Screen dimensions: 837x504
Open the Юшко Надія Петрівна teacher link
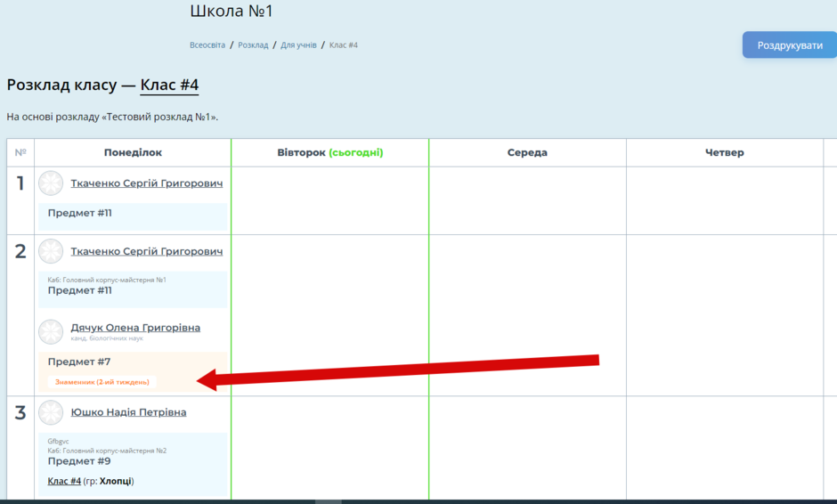coord(128,412)
